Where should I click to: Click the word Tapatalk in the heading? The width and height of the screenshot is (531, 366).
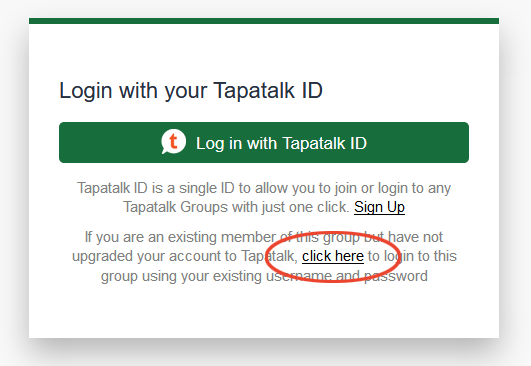click(254, 90)
